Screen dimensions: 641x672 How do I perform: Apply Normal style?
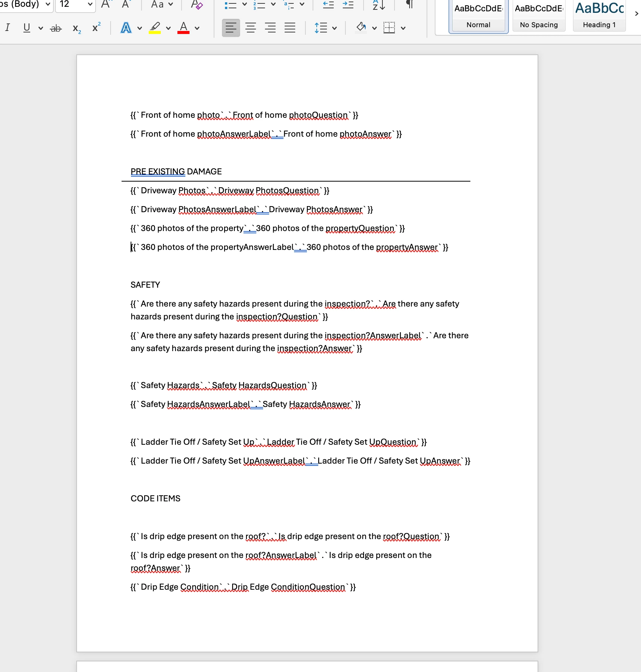(478, 16)
